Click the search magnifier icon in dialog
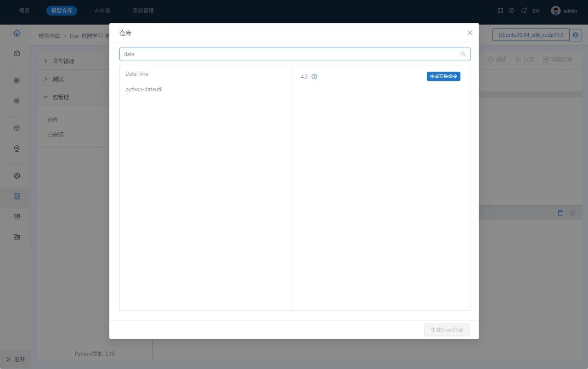This screenshot has height=369, width=588. coord(463,54)
